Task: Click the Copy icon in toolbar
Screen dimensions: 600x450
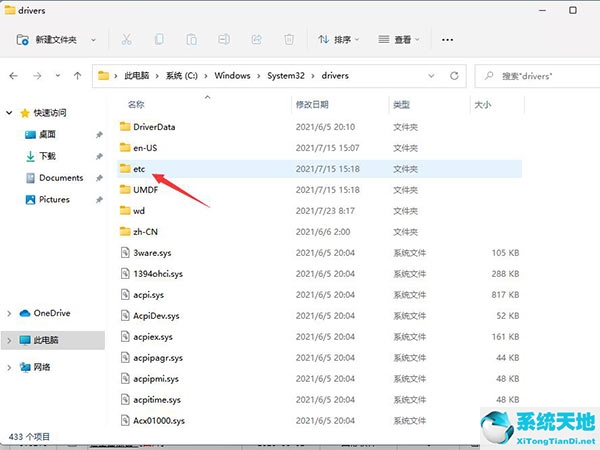Action: [x=159, y=39]
